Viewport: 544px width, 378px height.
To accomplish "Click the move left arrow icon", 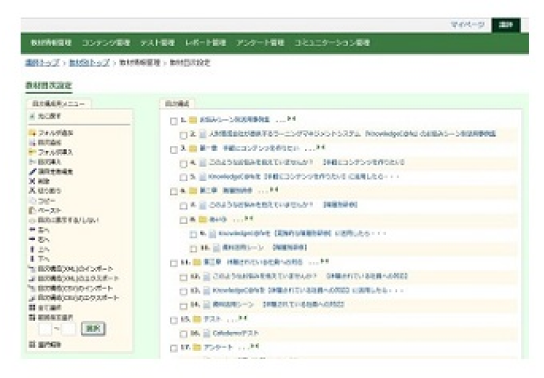I will coord(32,230).
